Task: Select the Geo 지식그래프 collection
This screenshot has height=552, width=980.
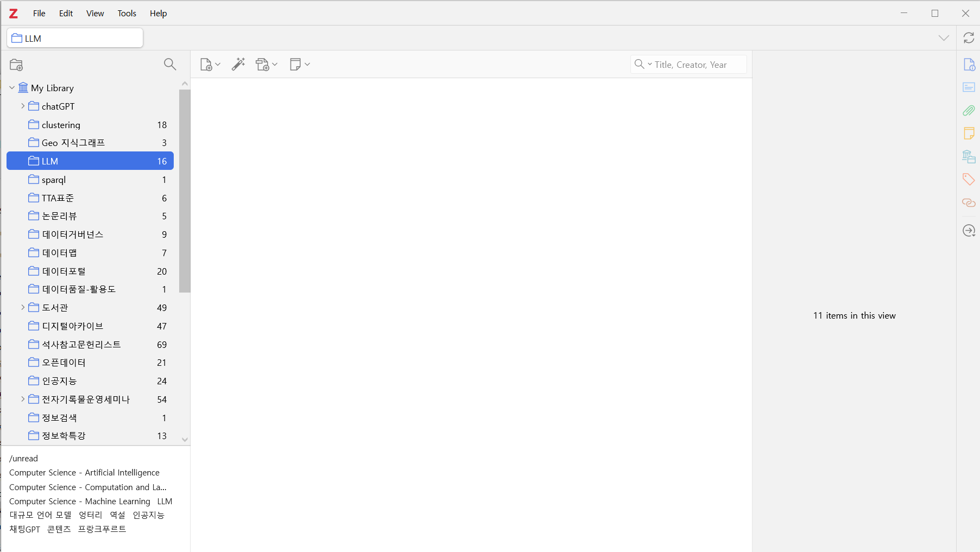Action: [90, 143]
